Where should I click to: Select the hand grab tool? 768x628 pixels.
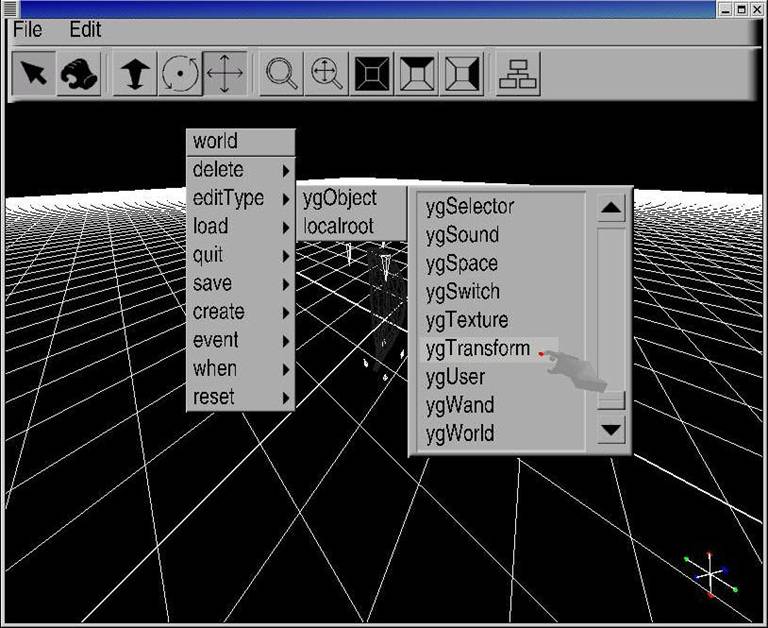pos(79,73)
